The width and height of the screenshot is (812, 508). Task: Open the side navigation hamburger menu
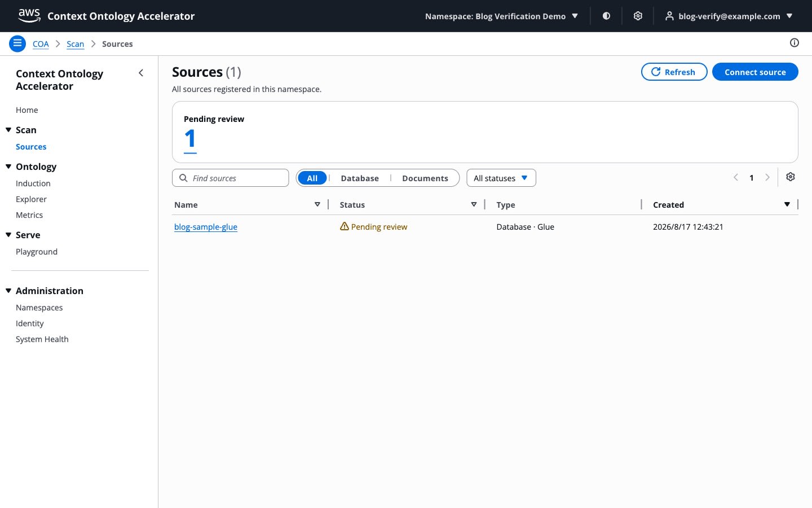17,43
